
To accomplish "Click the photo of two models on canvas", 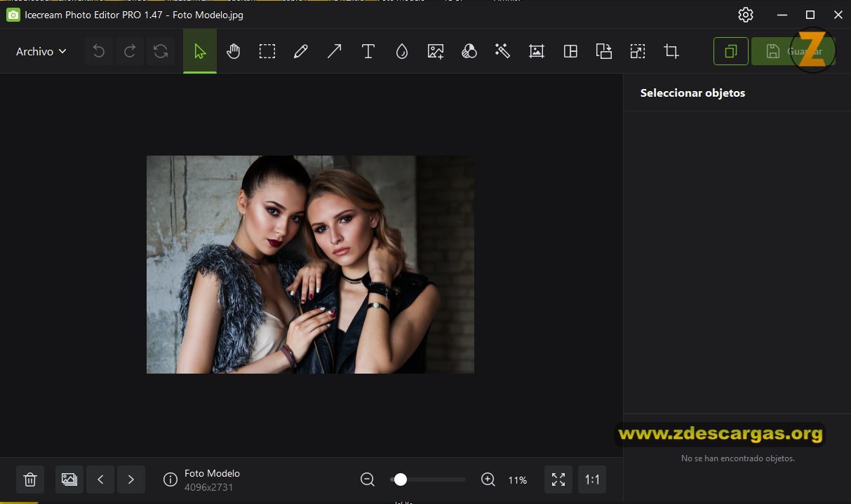I will click(310, 264).
